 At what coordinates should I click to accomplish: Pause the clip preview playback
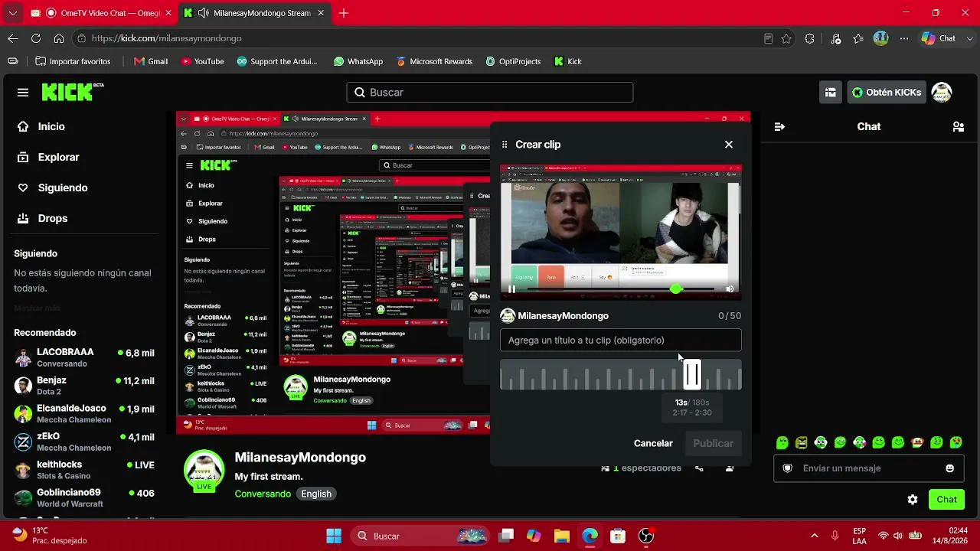pyautogui.click(x=511, y=289)
